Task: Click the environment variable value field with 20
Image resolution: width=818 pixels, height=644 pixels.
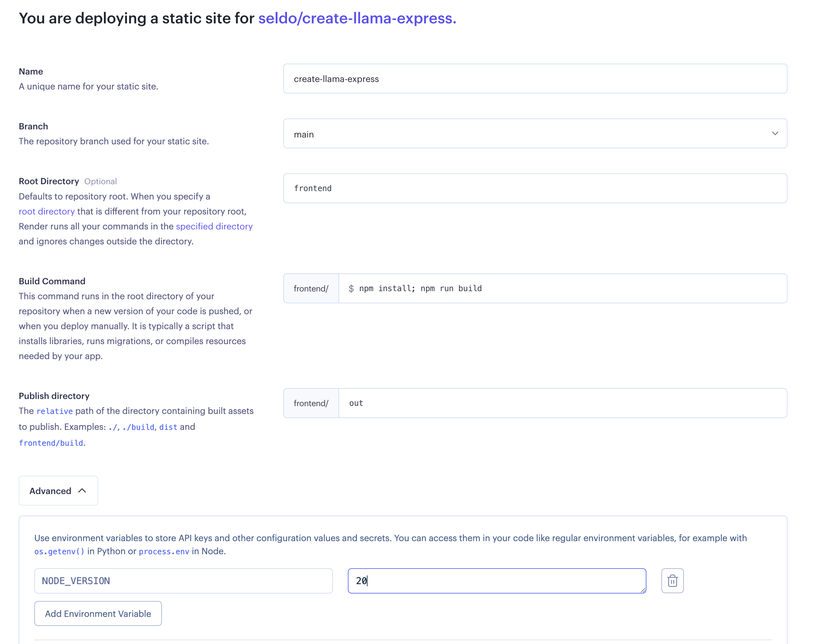Action: tap(497, 581)
